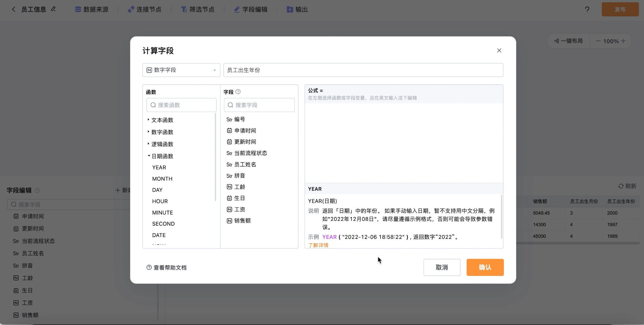This screenshot has height=325, width=644.
Task: Click the 搜索字段 search box in dialog
Action: (259, 105)
